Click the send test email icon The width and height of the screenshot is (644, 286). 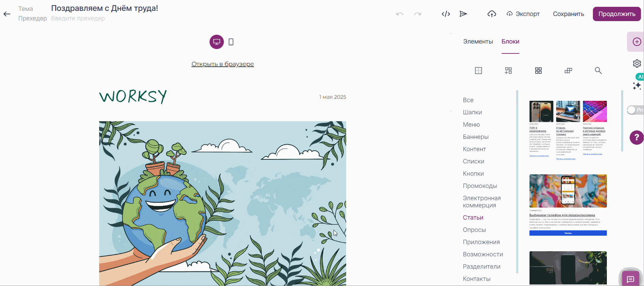(x=463, y=14)
